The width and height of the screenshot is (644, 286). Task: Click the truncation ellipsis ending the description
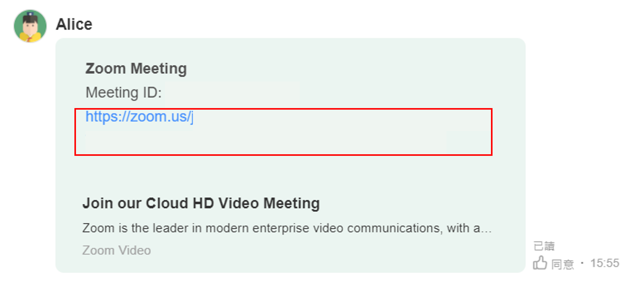click(x=486, y=230)
